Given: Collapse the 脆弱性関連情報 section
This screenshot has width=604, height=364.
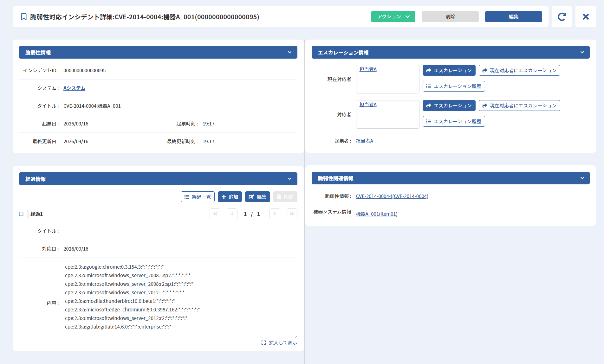Looking at the screenshot, I should click(582, 178).
